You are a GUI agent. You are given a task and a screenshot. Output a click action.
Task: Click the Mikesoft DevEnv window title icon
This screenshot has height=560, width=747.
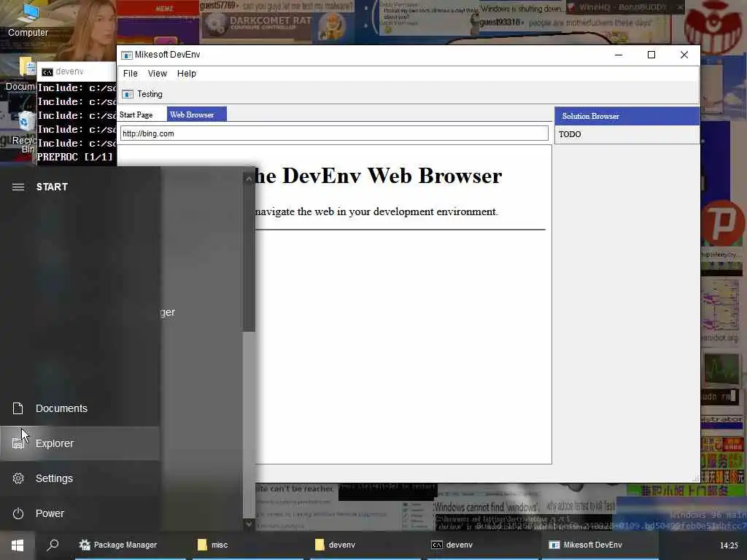click(x=127, y=55)
